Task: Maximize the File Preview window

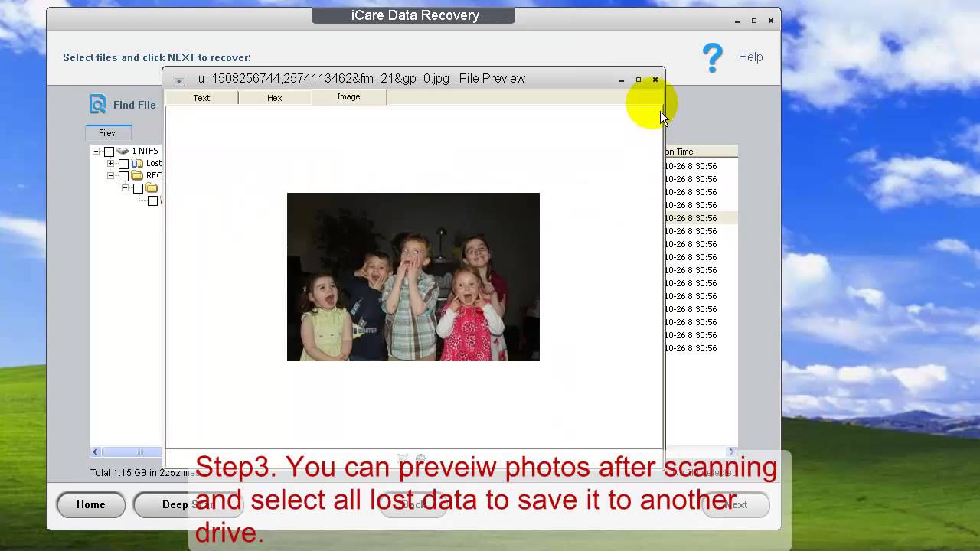Action: [639, 80]
